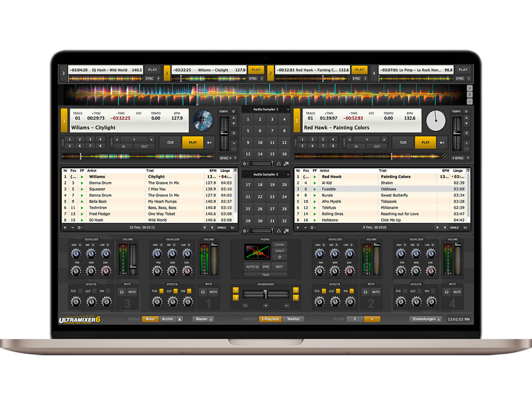Click AUTO DJ button

click(252, 267)
